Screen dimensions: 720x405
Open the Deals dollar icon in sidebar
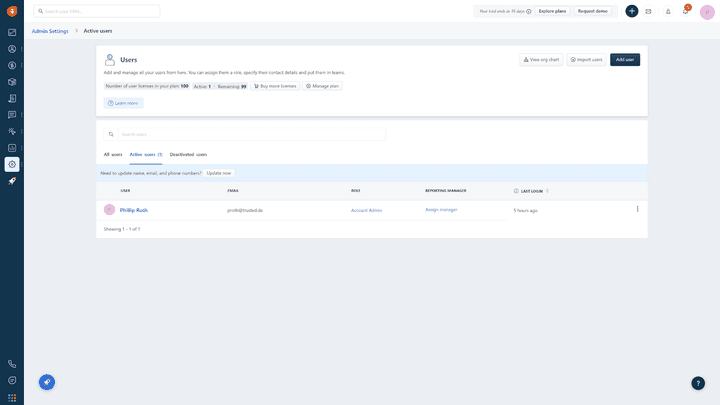[12, 65]
